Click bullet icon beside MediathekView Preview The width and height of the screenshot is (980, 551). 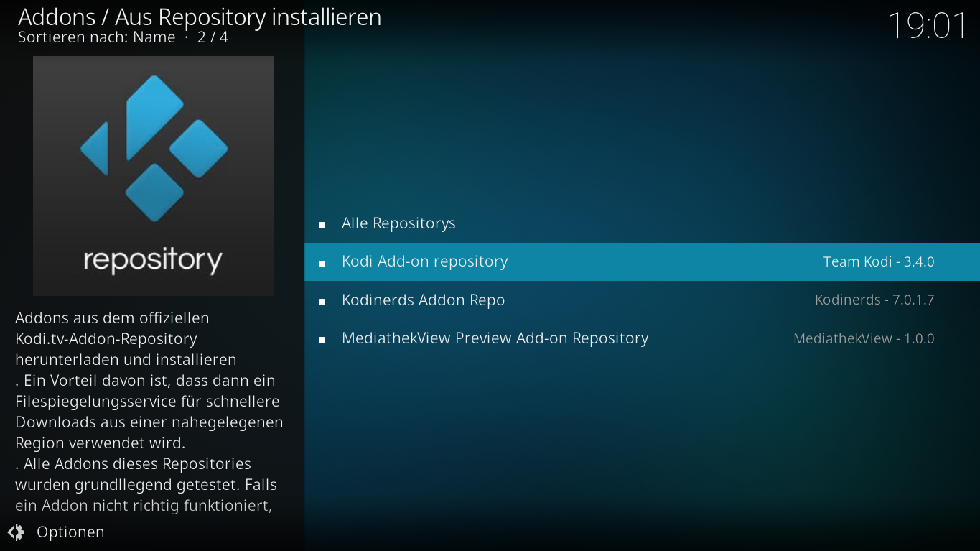322,340
